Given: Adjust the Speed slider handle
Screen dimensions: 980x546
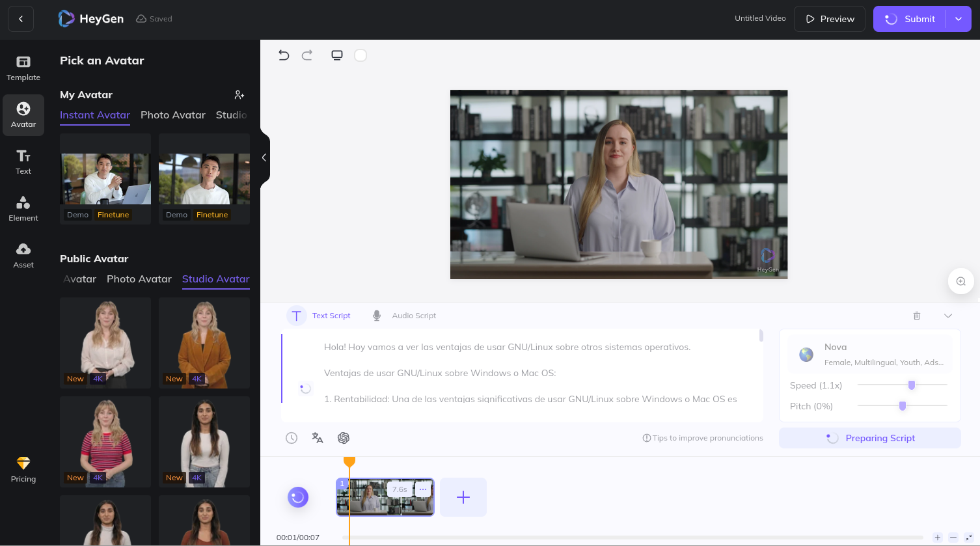Looking at the screenshot, I should click(x=912, y=385).
